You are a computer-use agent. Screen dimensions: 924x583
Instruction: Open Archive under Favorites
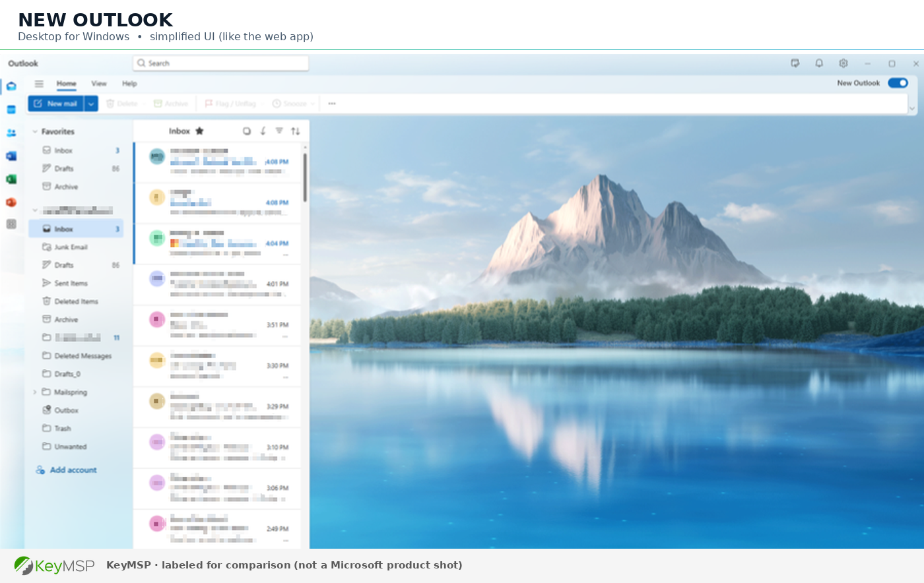tap(76, 187)
